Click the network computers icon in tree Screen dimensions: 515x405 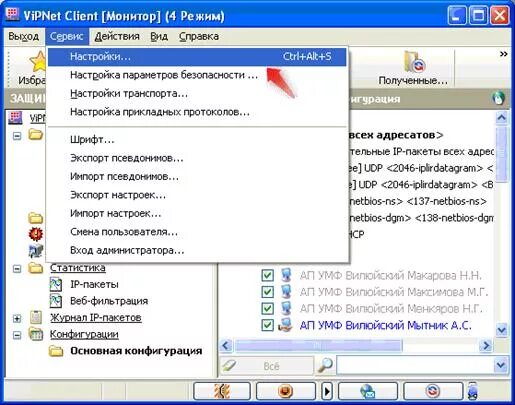(x=36, y=251)
